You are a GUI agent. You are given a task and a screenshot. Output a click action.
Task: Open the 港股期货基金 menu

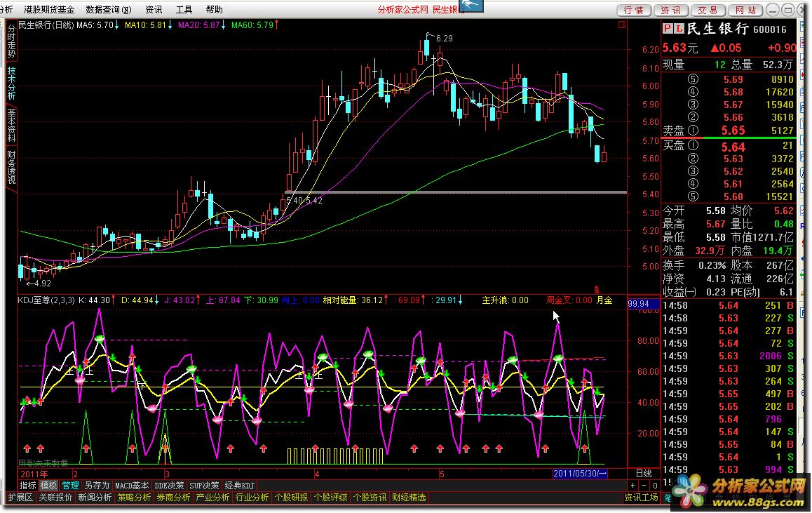click(x=49, y=9)
